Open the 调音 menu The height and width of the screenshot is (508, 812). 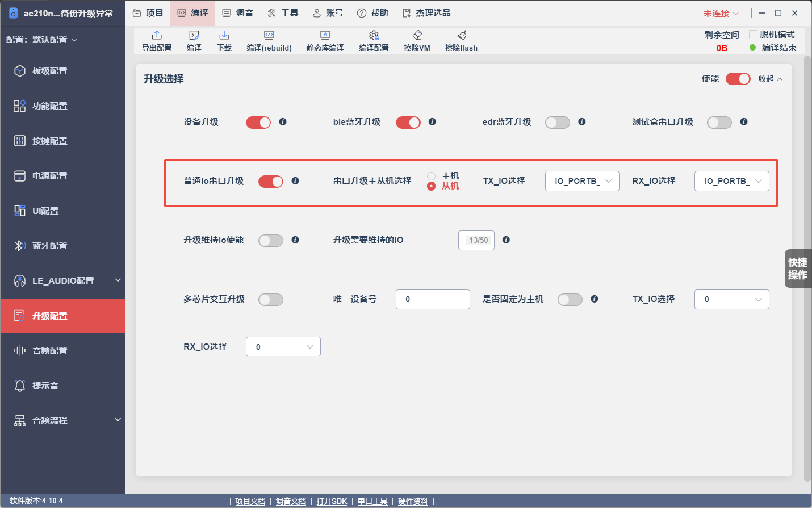[238, 13]
